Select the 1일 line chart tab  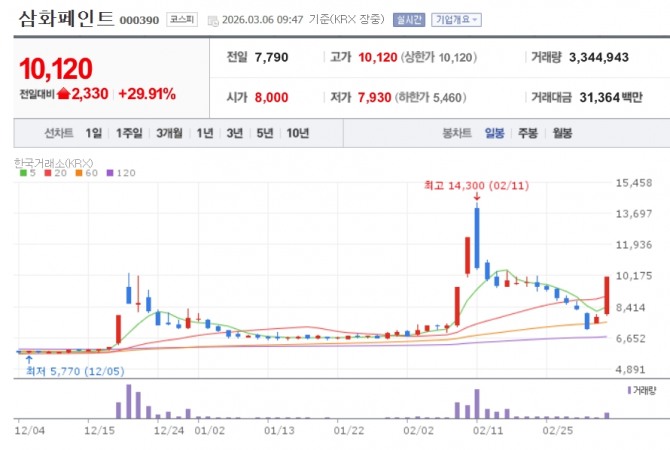pos(94,133)
